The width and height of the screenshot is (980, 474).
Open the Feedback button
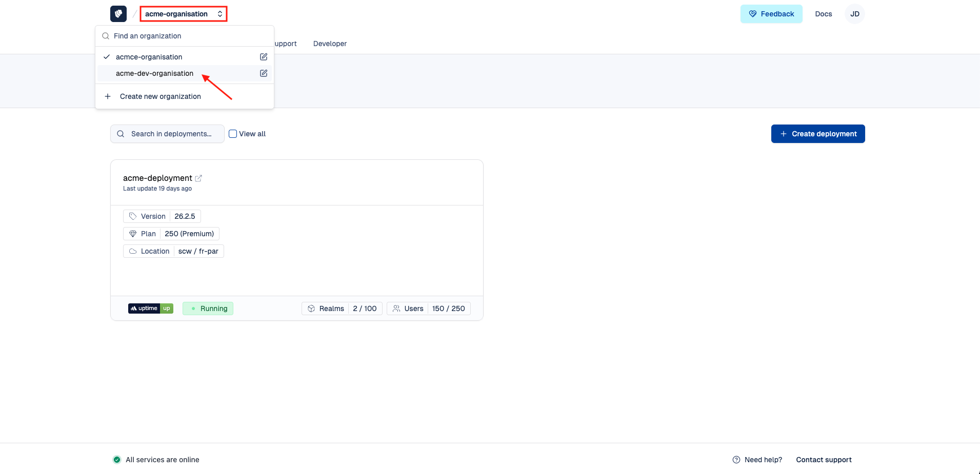pos(771,14)
